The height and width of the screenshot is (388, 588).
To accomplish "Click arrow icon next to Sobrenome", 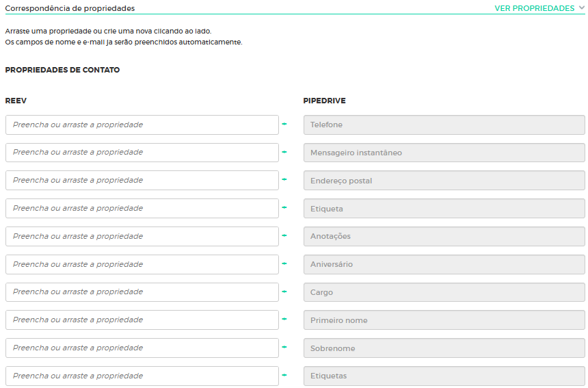I will [284, 347].
